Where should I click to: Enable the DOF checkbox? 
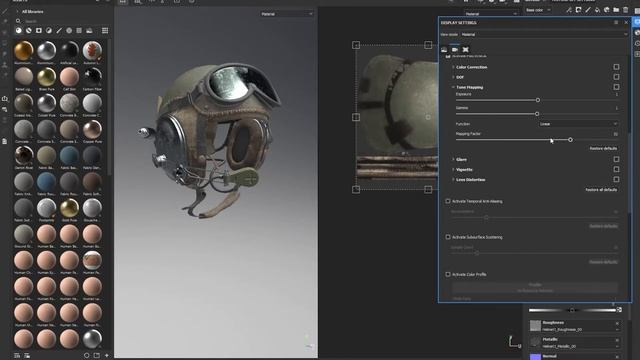coord(616,77)
